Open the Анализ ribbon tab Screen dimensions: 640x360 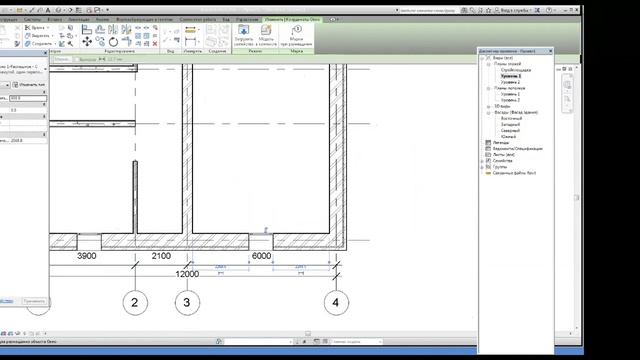(x=102, y=20)
